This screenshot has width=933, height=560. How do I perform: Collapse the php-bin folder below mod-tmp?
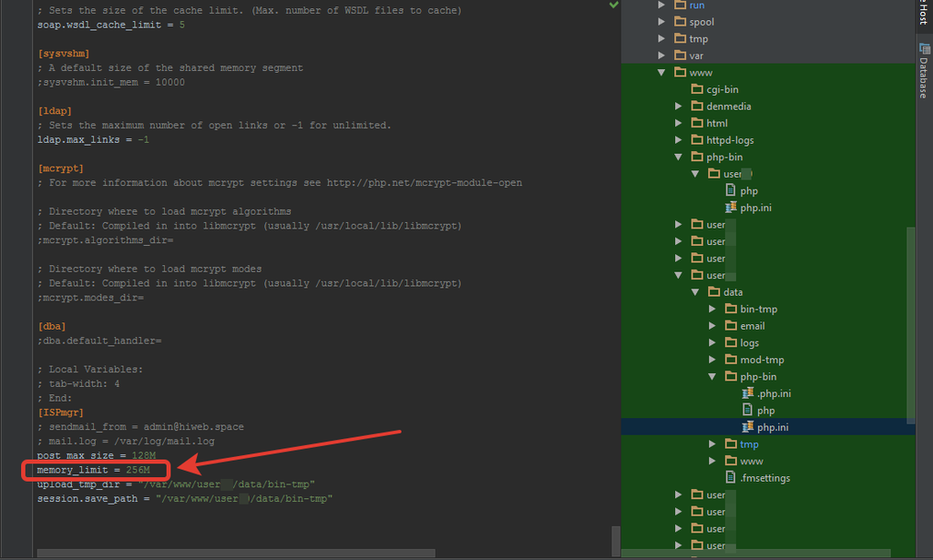pos(713,376)
